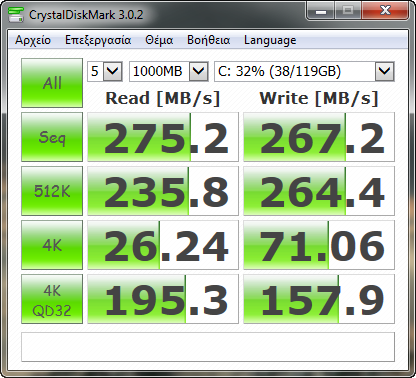
Task: Click the 4K read result 26.24
Action: tap(163, 245)
